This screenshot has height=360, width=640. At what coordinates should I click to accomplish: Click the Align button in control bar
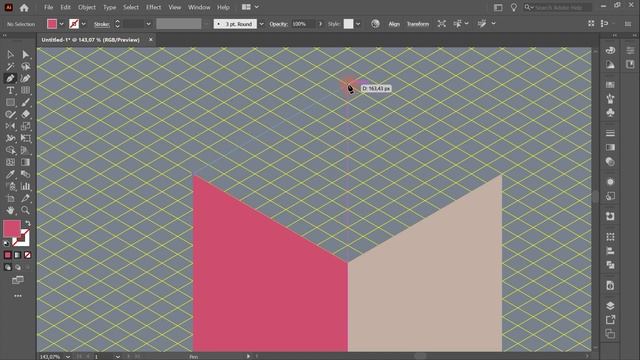tap(394, 24)
